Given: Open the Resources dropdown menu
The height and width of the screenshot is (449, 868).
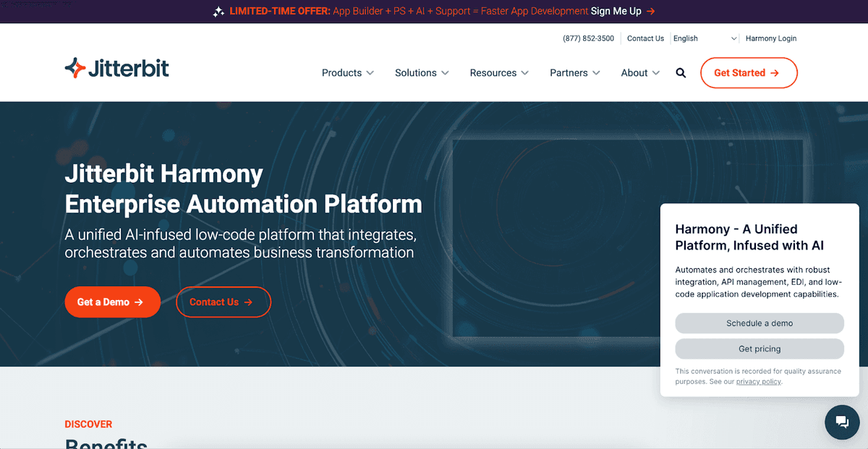Looking at the screenshot, I should click(x=499, y=73).
